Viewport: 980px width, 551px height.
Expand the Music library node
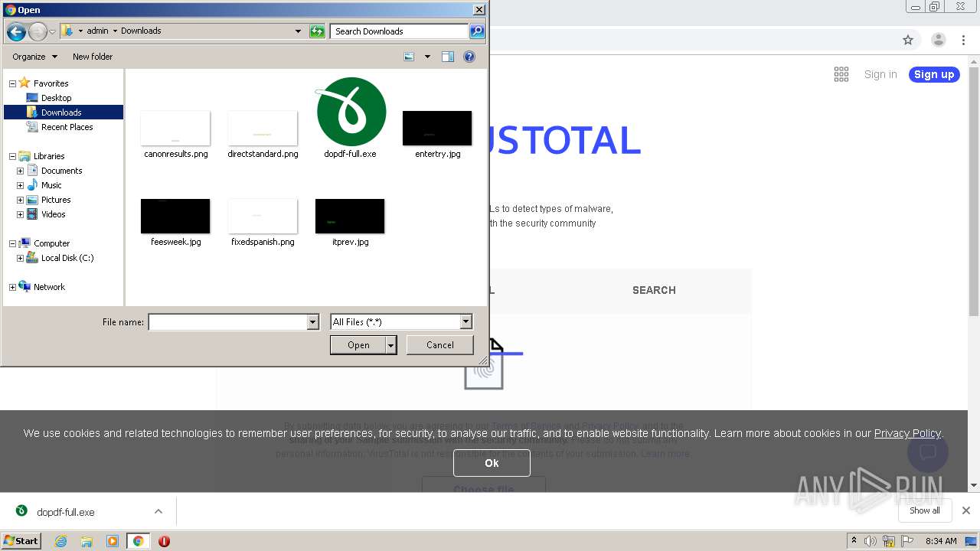click(20, 185)
